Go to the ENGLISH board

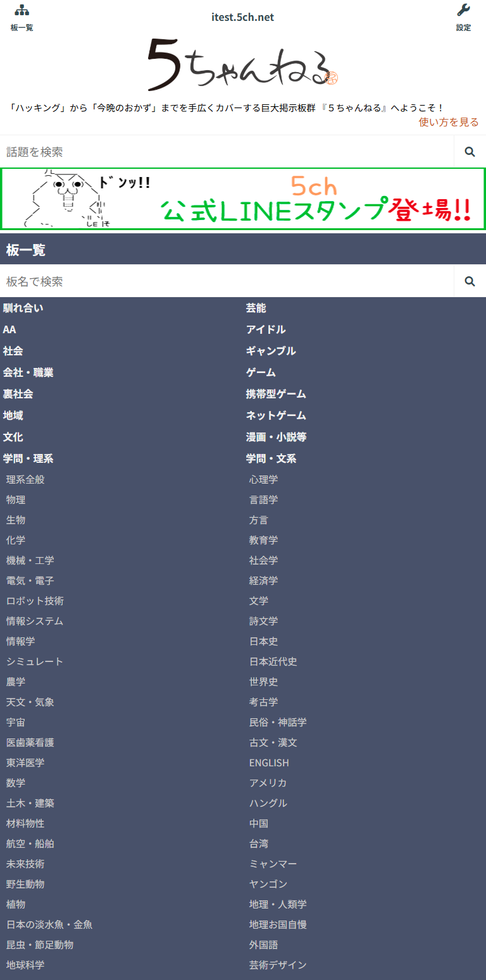tap(269, 763)
